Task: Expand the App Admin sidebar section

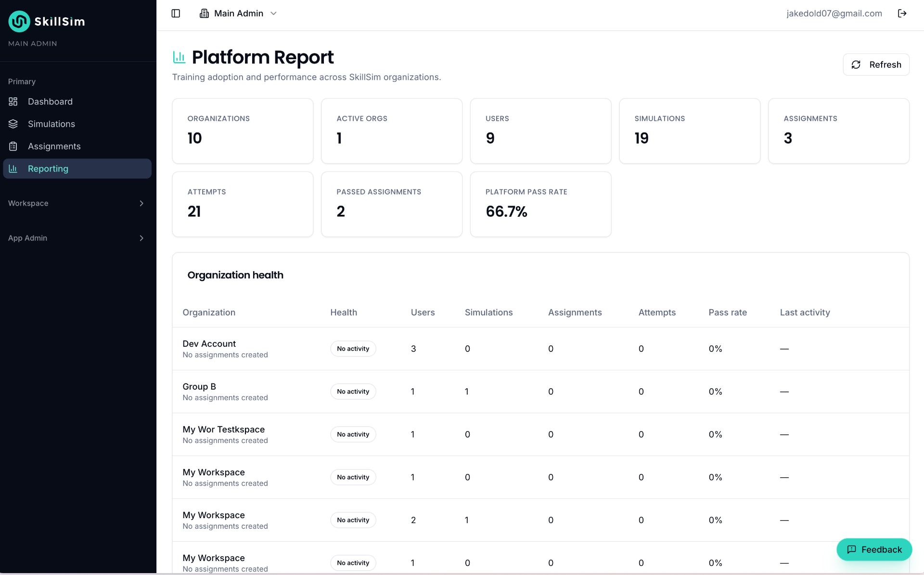Action: [77, 238]
